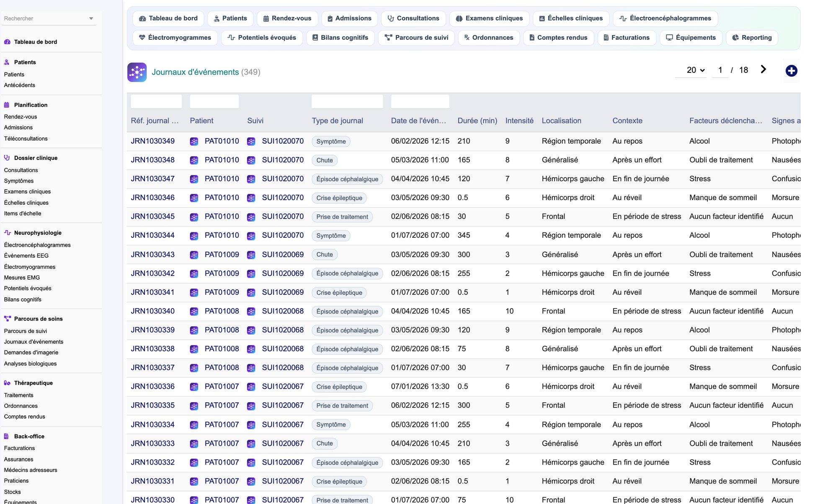815x504 pixels.
Task: Click the Back-office document icon in sidebar
Action: click(x=7, y=436)
